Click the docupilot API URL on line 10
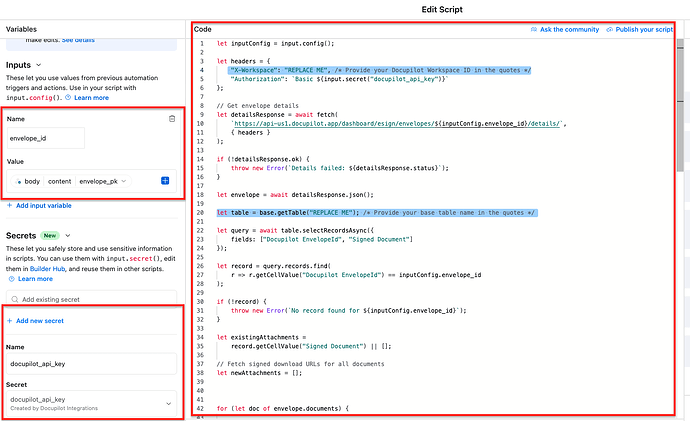The height and width of the screenshot is (421, 690). click(x=398, y=124)
